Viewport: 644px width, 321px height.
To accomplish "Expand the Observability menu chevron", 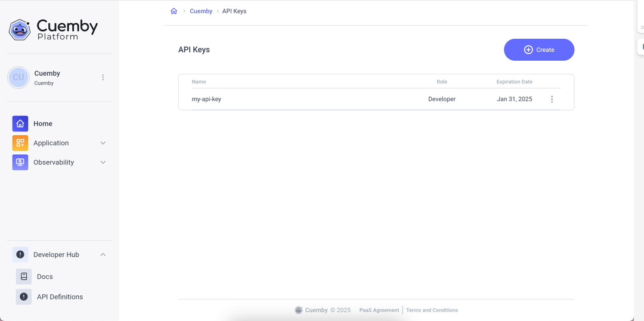I will (x=103, y=163).
